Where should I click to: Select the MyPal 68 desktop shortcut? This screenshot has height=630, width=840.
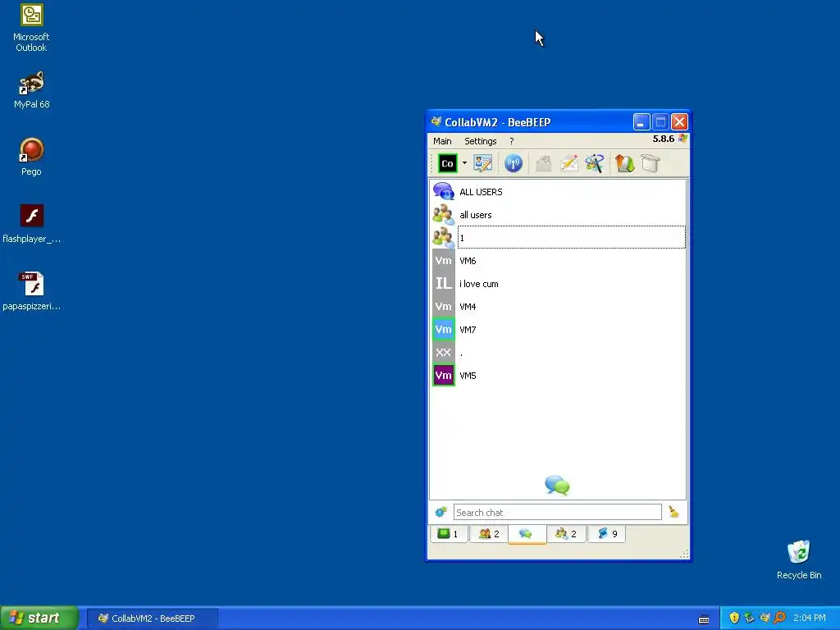31,90
